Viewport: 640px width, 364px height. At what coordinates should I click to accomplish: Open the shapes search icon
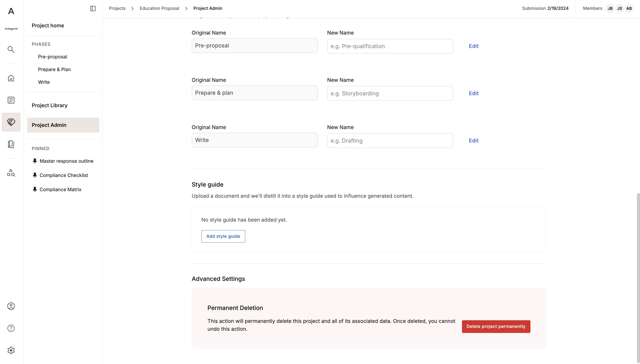pyautogui.click(x=11, y=173)
